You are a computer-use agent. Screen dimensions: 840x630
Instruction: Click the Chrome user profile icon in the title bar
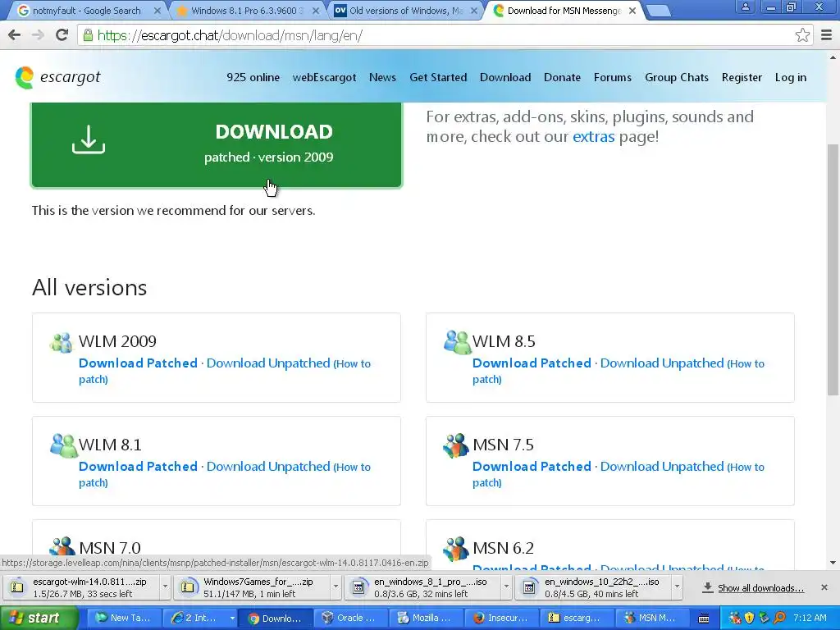[745, 7]
